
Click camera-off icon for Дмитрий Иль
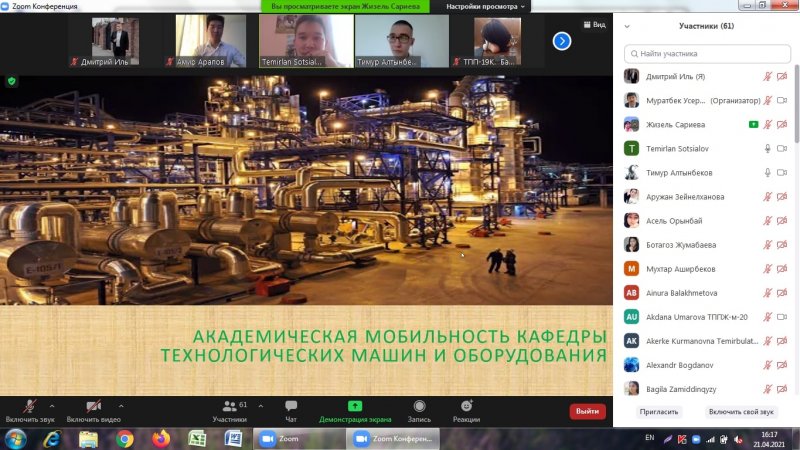[782, 77]
